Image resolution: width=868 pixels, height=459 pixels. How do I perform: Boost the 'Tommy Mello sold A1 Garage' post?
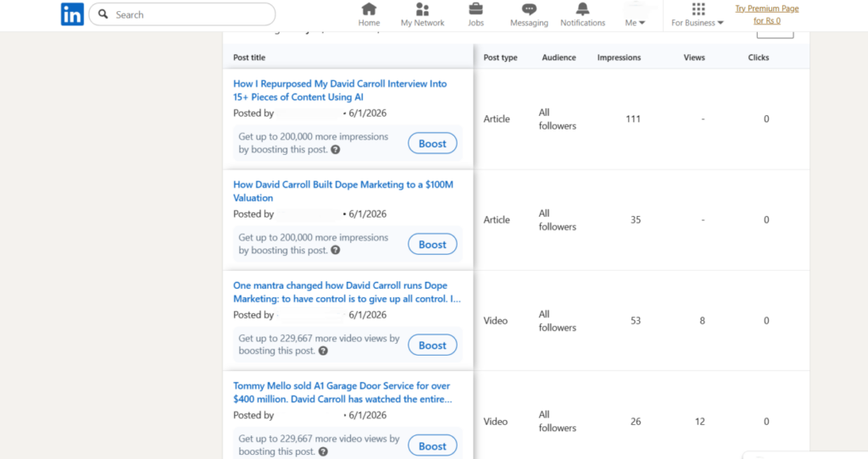(432, 445)
